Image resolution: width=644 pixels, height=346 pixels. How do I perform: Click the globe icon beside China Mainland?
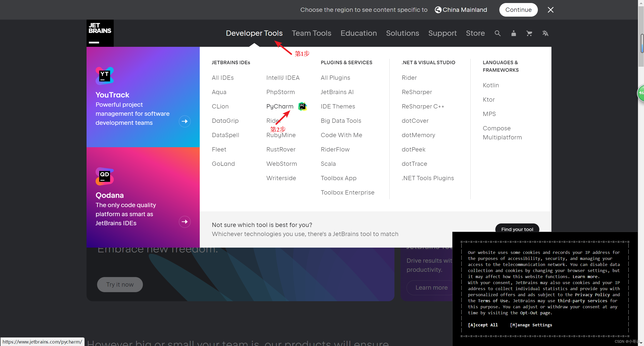click(438, 10)
